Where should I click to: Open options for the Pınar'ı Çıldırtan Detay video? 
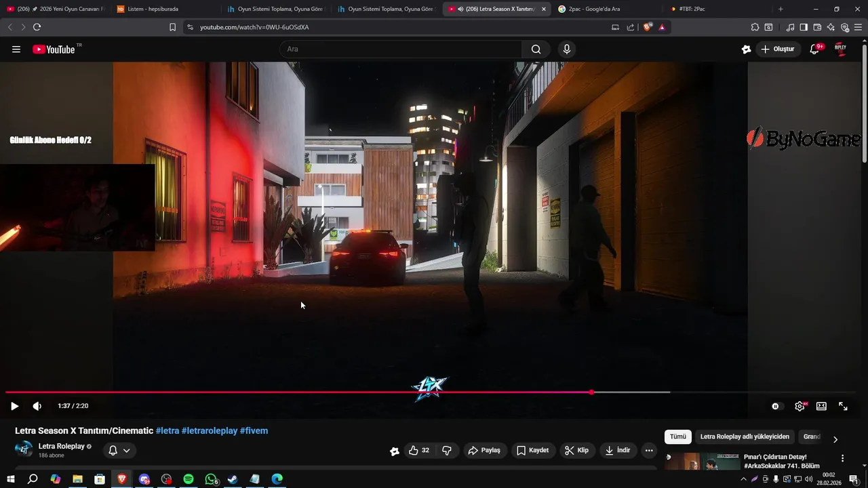click(843, 458)
